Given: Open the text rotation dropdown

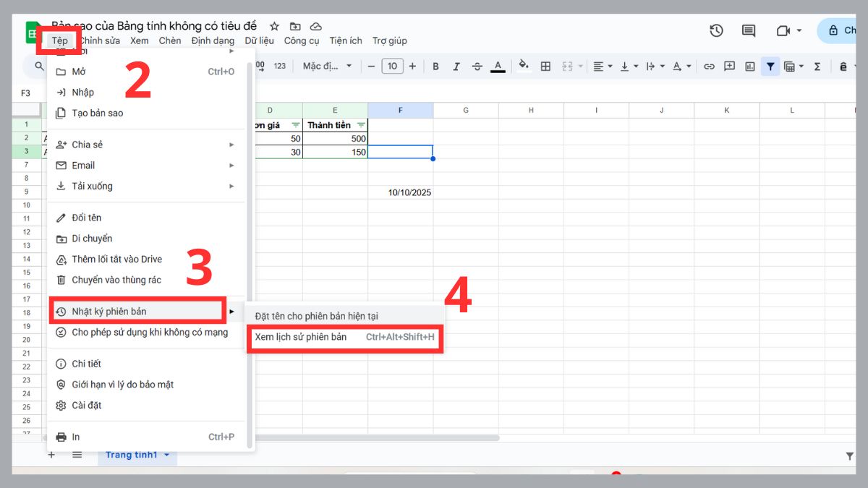Looking at the screenshot, I should pyautogui.click(x=681, y=67).
